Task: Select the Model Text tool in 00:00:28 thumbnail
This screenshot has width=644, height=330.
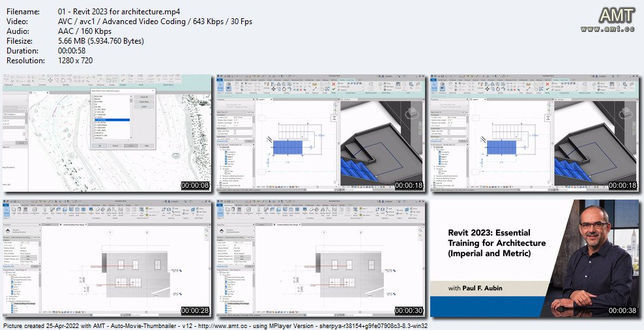Action: click(109, 212)
